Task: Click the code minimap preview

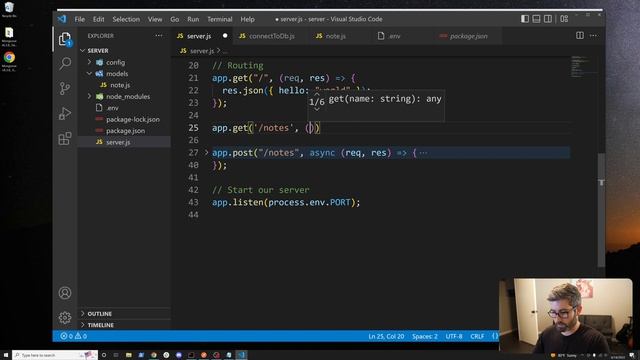Action: tap(583, 67)
